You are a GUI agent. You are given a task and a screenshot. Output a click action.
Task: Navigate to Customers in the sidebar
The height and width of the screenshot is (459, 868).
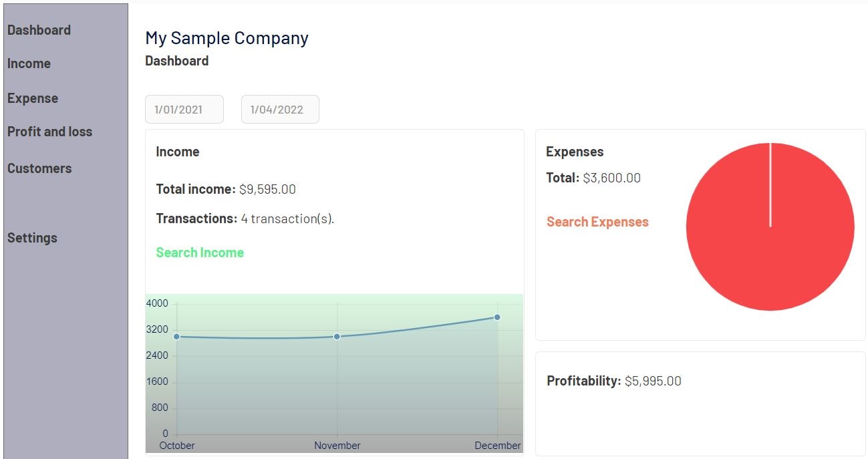(x=39, y=168)
